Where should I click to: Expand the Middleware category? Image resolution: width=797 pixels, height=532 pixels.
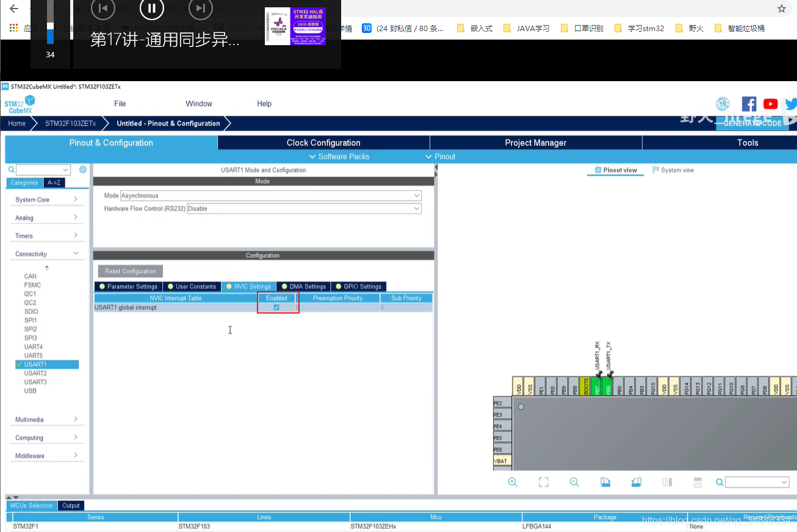pyautogui.click(x=46, y=456)
